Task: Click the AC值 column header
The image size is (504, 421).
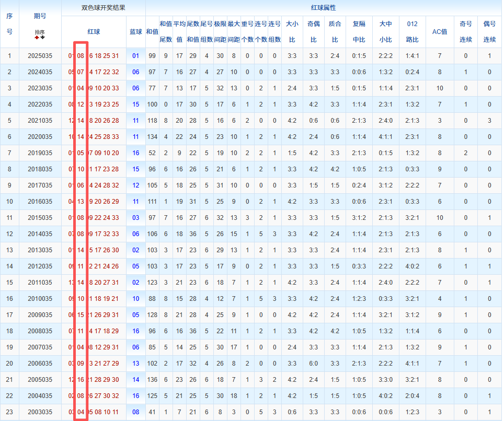Action: [440, 32]
